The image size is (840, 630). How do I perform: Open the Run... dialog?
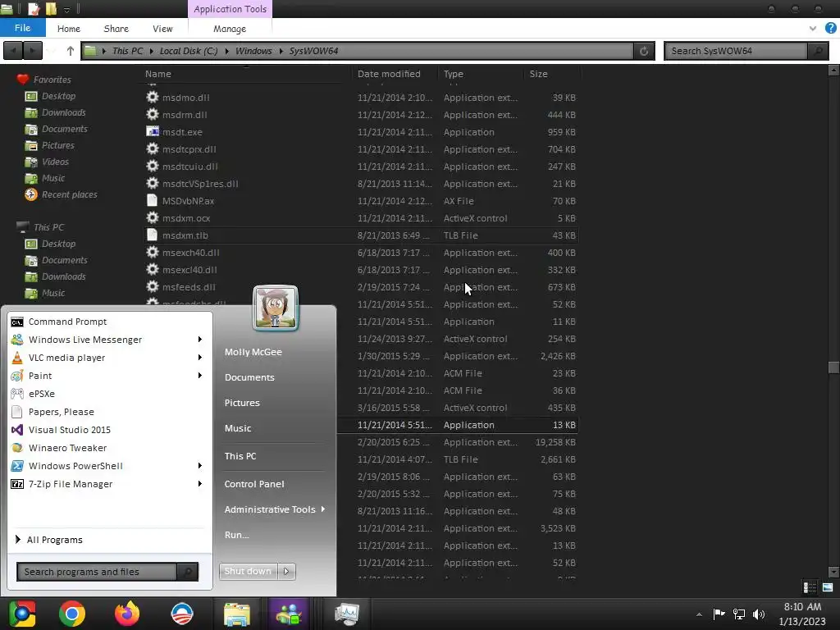click(x=237, y=535)
